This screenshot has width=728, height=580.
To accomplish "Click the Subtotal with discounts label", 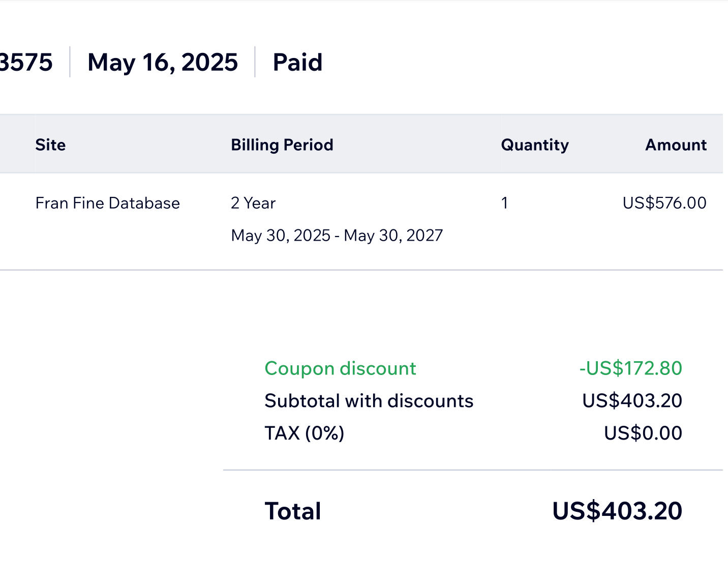I will [x=369, y=401].
